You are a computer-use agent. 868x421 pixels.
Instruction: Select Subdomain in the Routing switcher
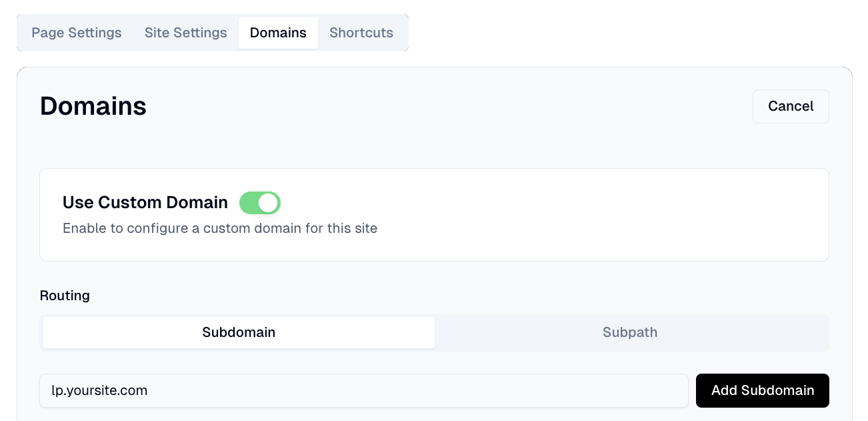coord(238,332)
